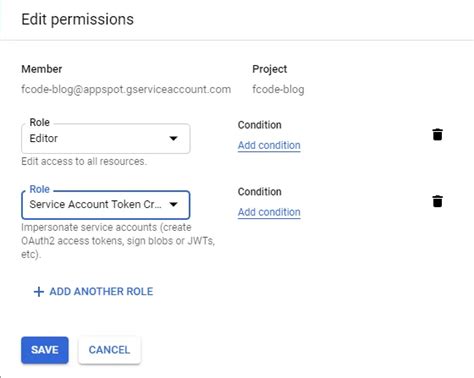
Task: Cancel editing permissions
Action: click(x=109, y=350)
